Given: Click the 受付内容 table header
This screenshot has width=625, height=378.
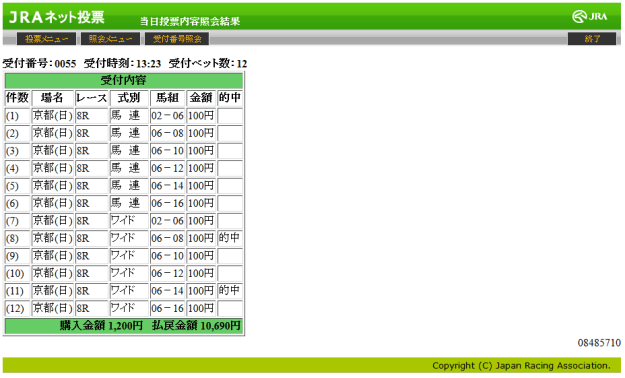Looking at the screenshot, I should click(x=124, y=81).
